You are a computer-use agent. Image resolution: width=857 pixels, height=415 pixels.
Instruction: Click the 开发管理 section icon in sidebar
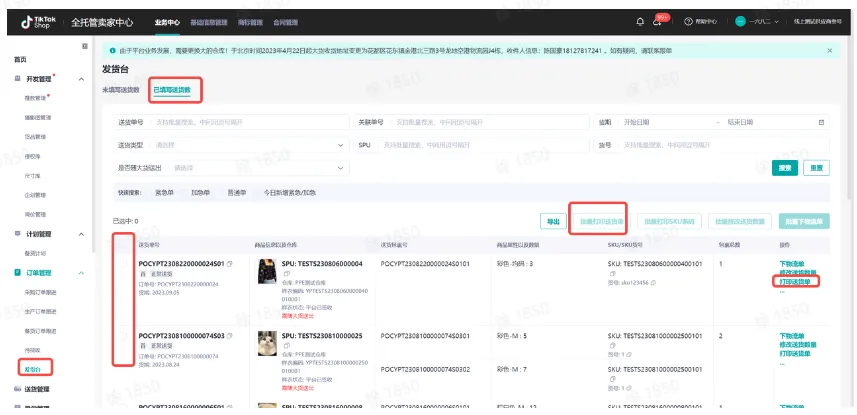17,79
